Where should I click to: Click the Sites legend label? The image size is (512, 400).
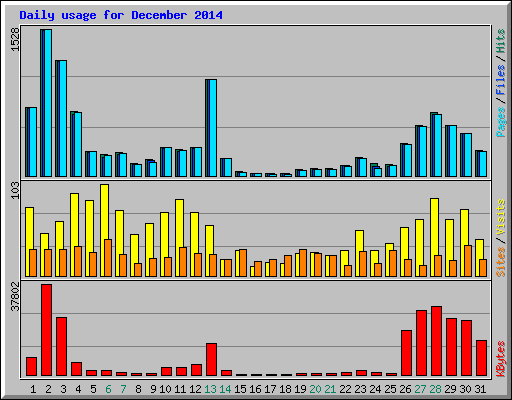(x=501, y=262)
